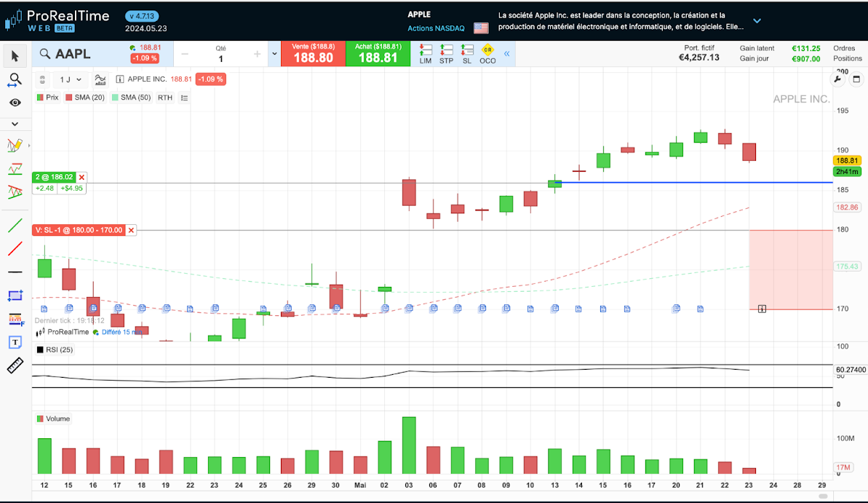Open the indicators chart icon

[x=100, y=80]
